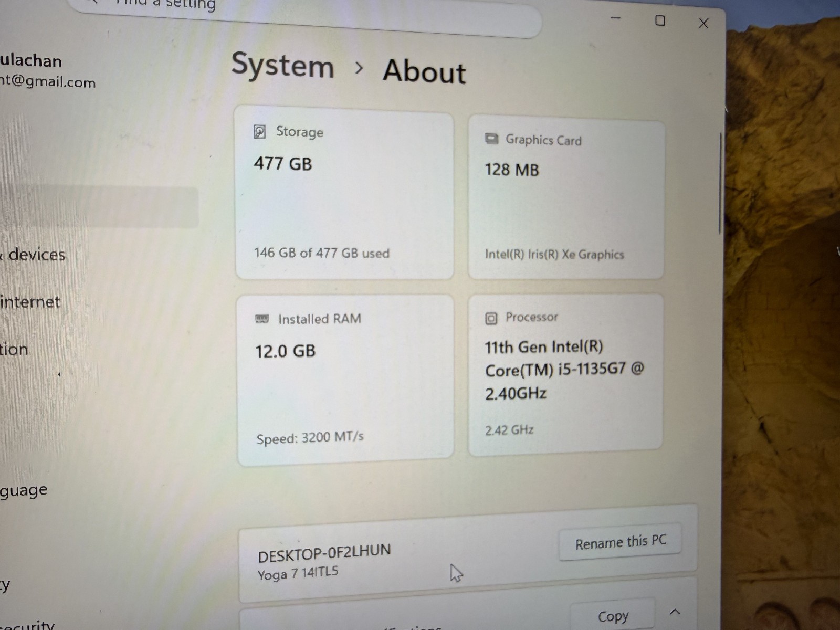
Task: Open the Processor card
Action: (565, 374)
